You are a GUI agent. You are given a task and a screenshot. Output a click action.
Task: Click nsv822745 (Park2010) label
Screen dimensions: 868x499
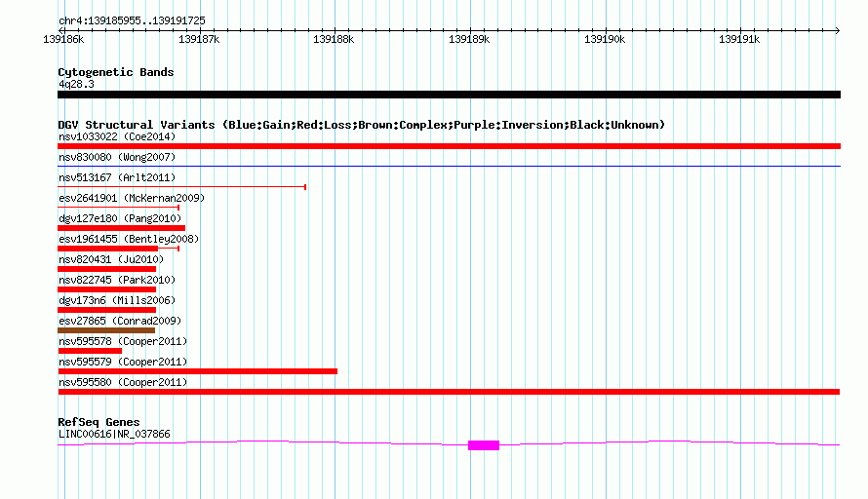pyautogui.click(x=117, y=280)
